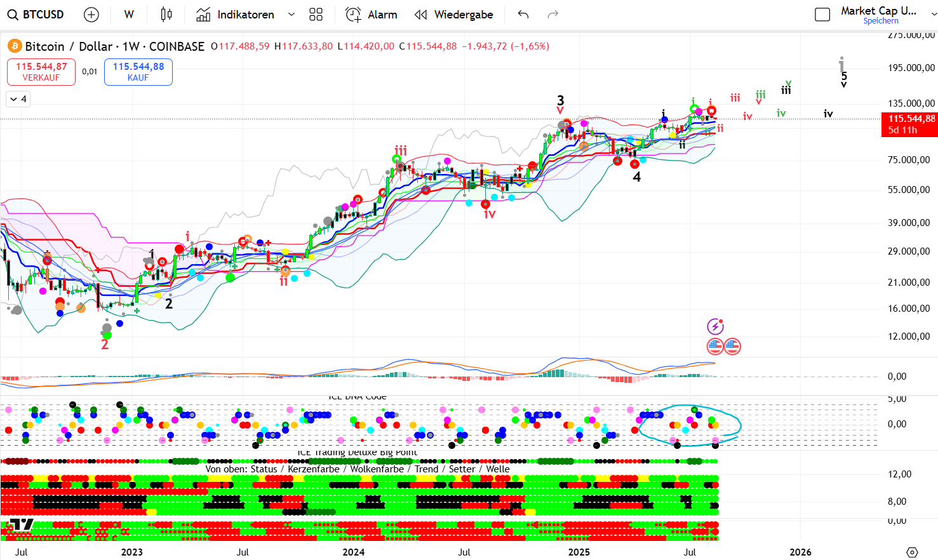Image resolution: width=938 pixels, height=560 pixels.
Task: Start bar replay with Wiedergabe
Action: (x=453, y=15)
